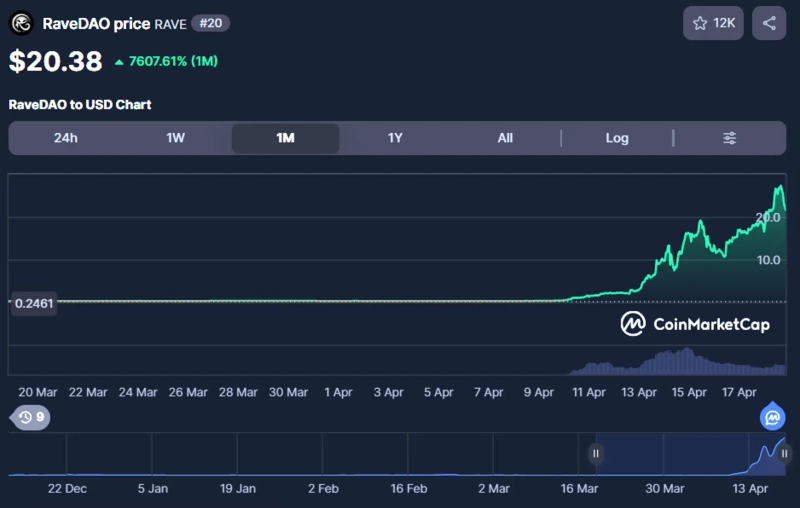Viewport: 800px width, 508px height.
Task: Click the RaveDAO coin logo icon
Action: click(21, 23)
